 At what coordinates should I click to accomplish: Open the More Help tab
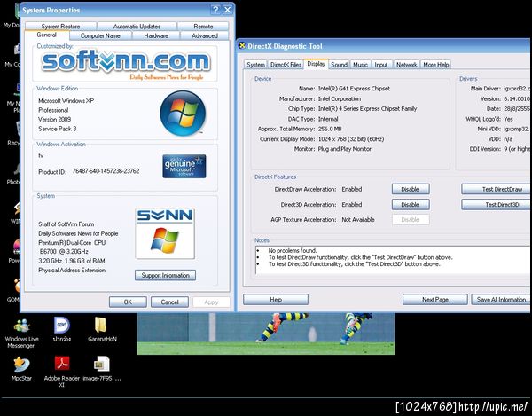435,65
